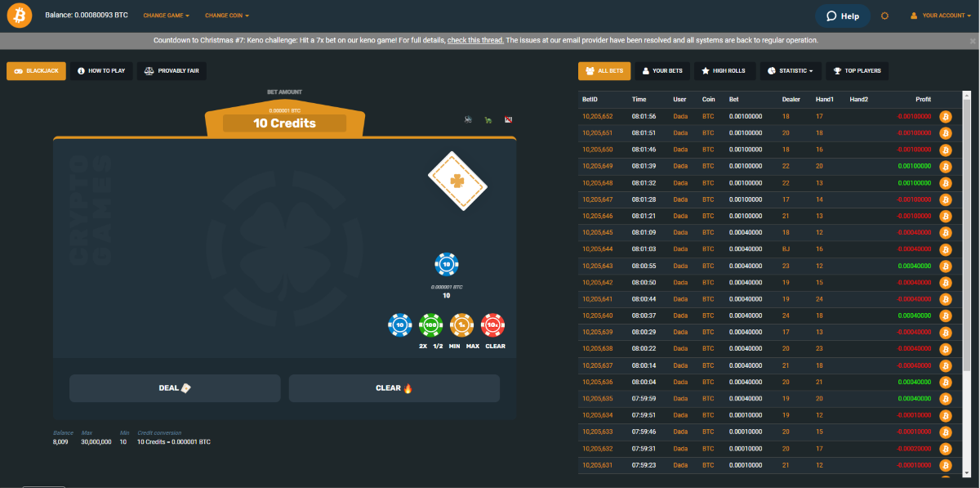
Task: Select the Blackjack tab
Action: [36, 71]
